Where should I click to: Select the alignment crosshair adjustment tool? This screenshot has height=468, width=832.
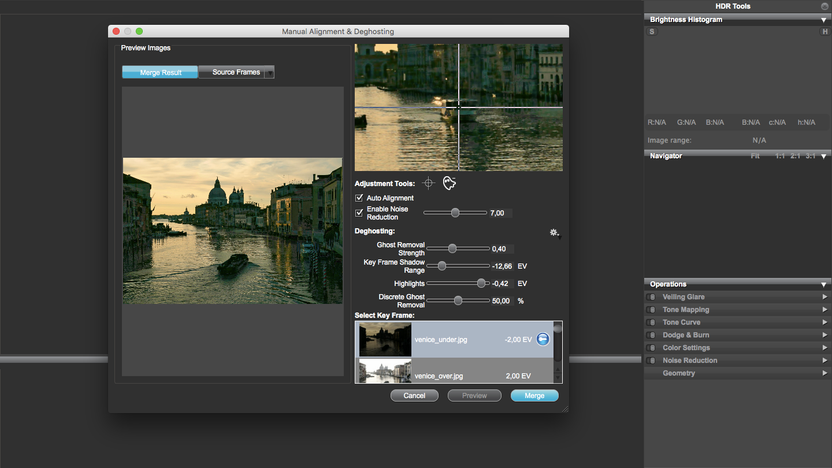[428, 183]
